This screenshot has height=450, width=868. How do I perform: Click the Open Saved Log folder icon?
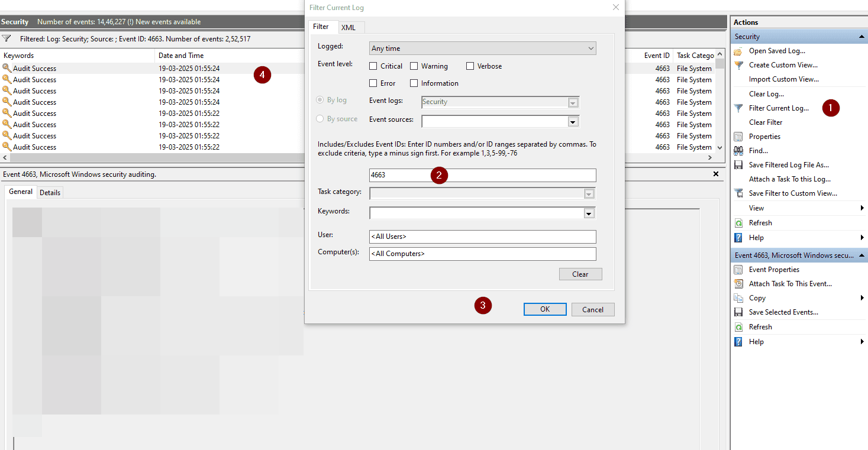738,51
